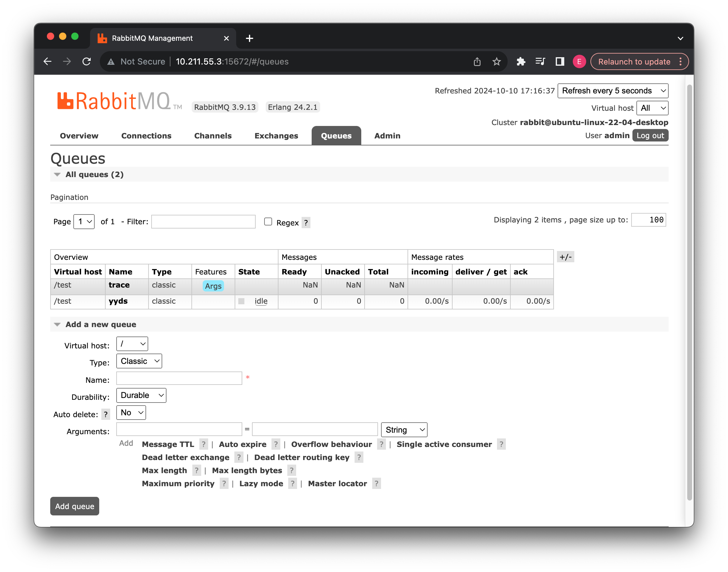Switch to the Exchanges tab
This screenshot has height=572, width=728.
[x=276, y=136]
